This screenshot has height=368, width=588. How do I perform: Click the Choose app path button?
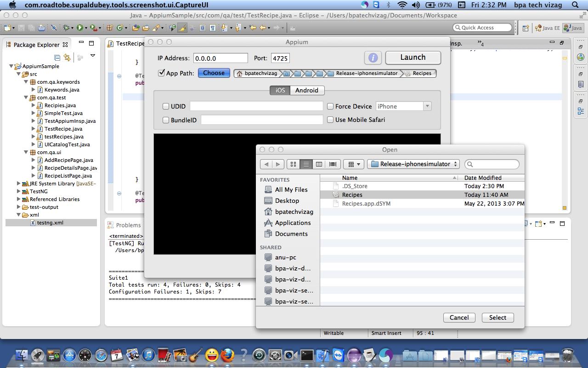214,73
